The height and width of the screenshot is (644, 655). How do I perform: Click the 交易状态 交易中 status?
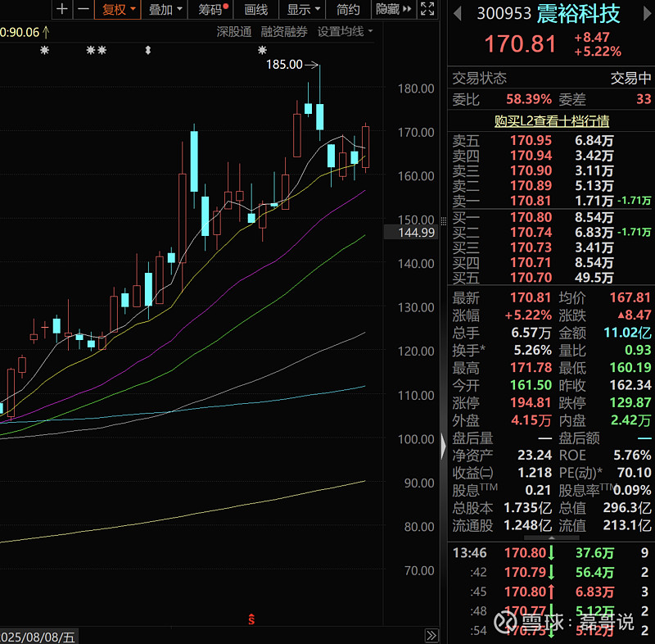[x=630, y=78]
